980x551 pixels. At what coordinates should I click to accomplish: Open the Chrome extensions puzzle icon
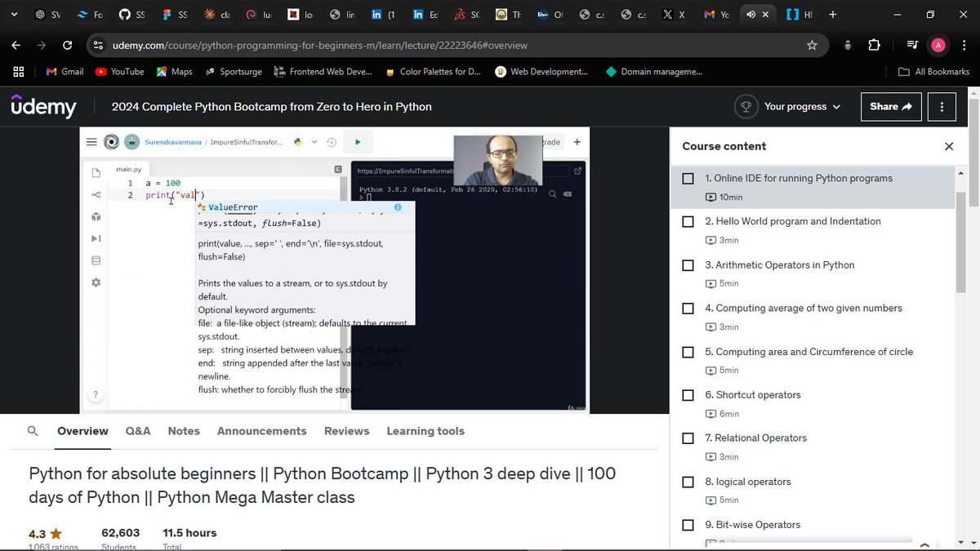[x=874, y=45]
